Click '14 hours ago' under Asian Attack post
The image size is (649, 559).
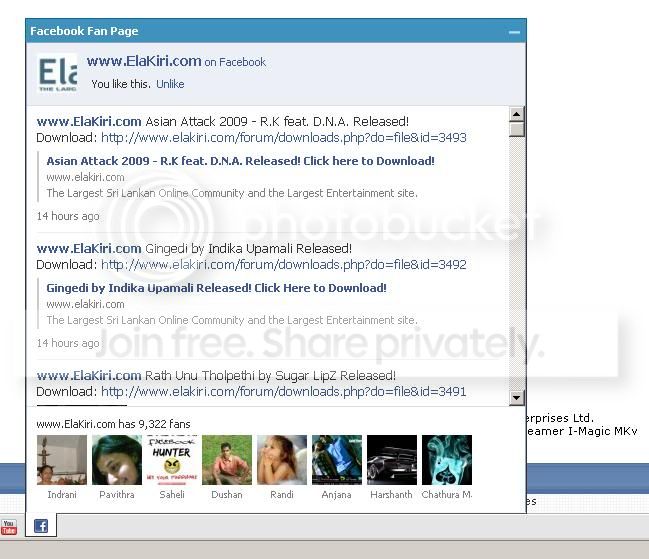pos(68,216)
